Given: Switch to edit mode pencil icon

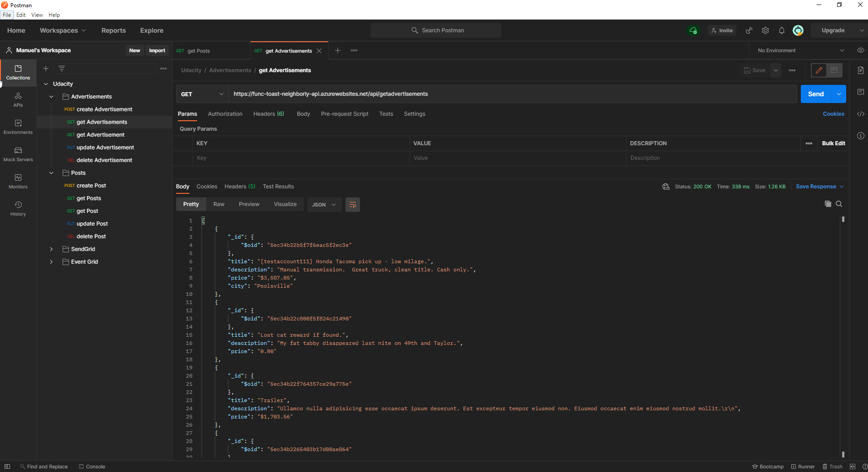Looking at the screenshot, I should point(819,70).
